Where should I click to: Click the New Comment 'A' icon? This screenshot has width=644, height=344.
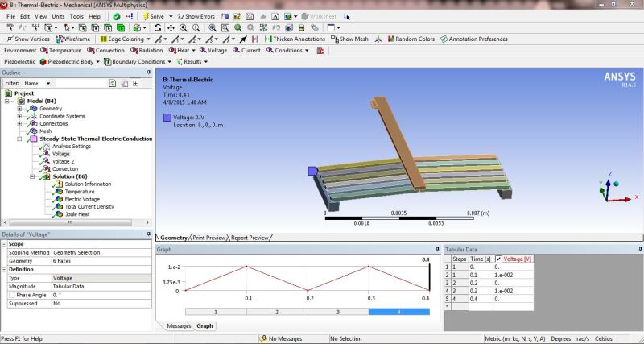275,16
